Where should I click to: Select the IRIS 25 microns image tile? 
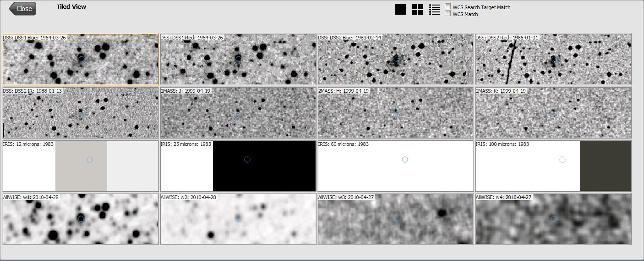[238, 166]
